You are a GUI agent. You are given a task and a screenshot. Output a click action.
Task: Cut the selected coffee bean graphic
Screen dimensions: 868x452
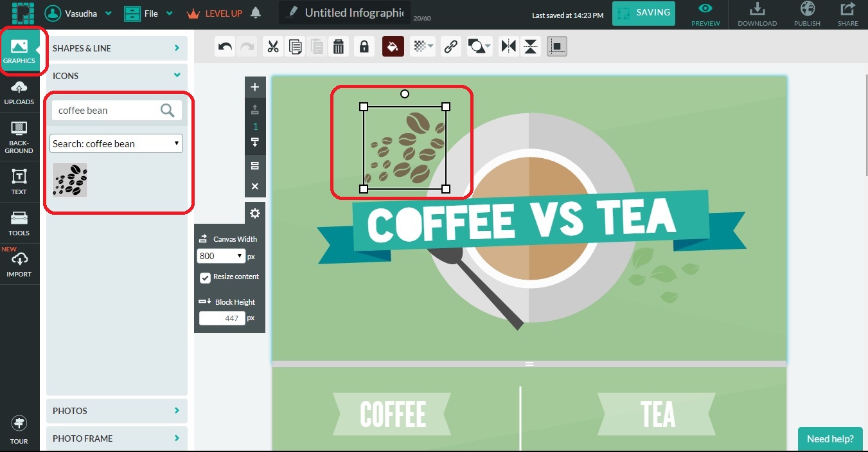273,46
